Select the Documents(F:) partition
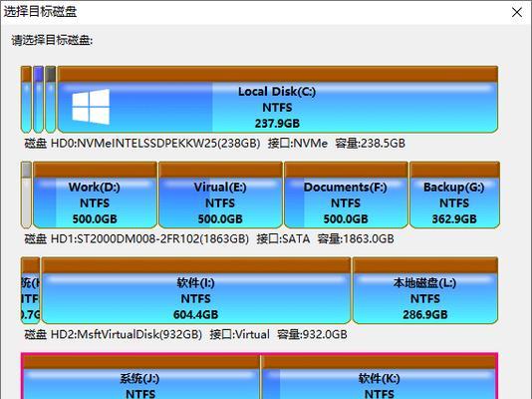This screenshot has height=399, width=532. coord(346,195)
